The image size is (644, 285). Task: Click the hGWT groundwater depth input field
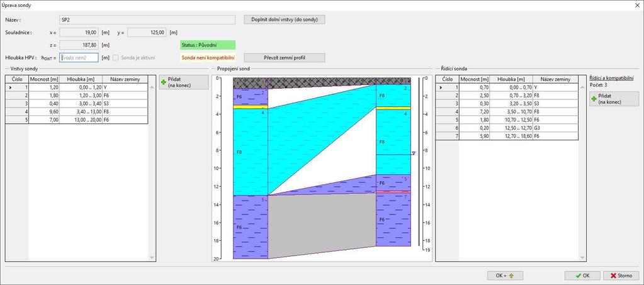pos(79,58)
